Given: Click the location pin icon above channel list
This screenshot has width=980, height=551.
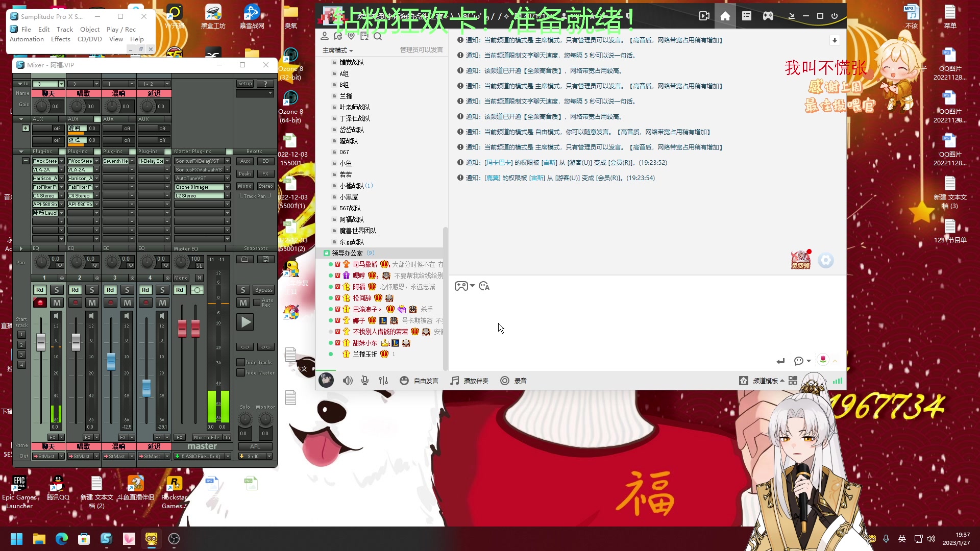Looking at the screenshot, I should pos(351,36).
